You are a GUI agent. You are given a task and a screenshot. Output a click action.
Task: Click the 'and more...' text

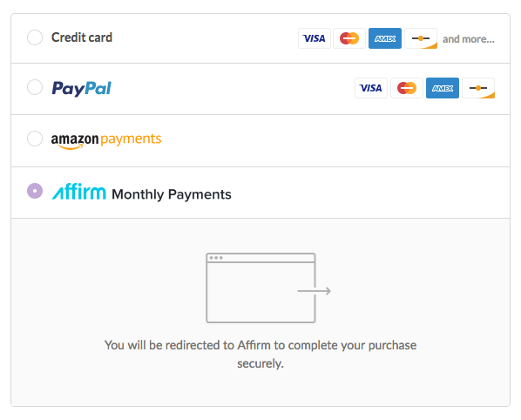click(x=469, y=39)
